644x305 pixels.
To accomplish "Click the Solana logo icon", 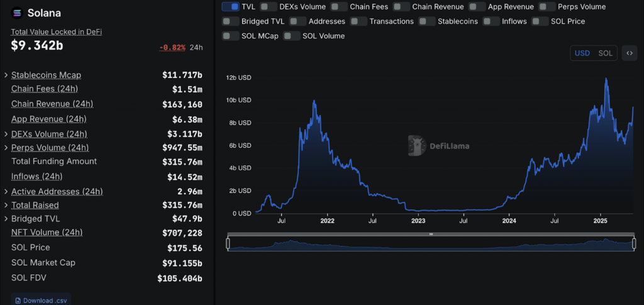I will point(17,13).
